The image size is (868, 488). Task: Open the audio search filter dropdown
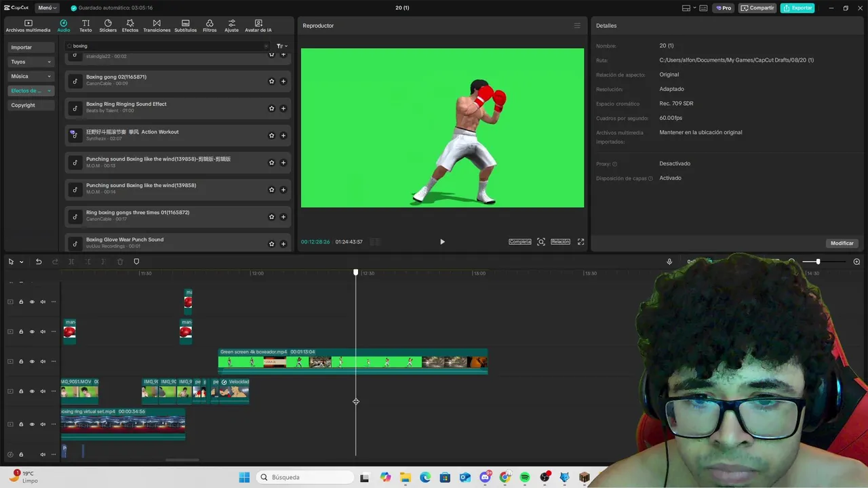click(x=282, y=46)
